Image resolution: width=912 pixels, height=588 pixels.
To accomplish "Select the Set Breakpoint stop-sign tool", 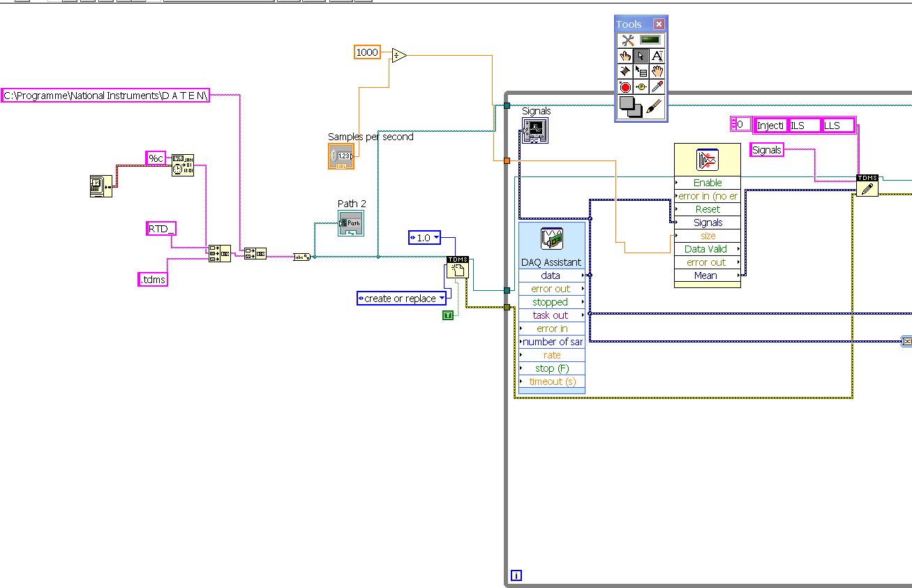I will 625,86.
